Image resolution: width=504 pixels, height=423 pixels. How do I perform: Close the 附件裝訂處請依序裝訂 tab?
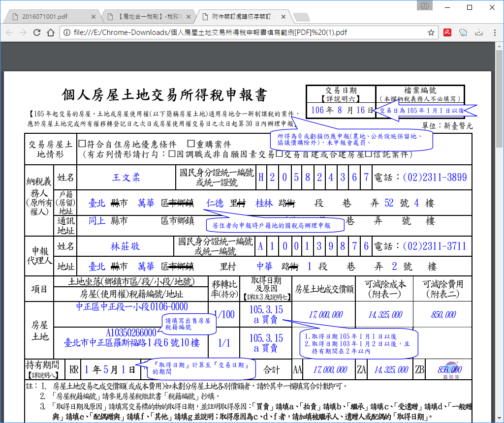pos(283,17)
